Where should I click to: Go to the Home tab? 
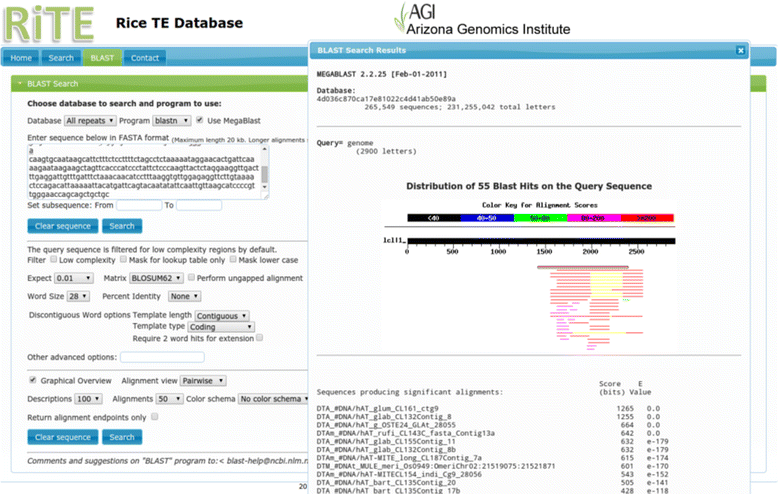click(x=21, y=58)
